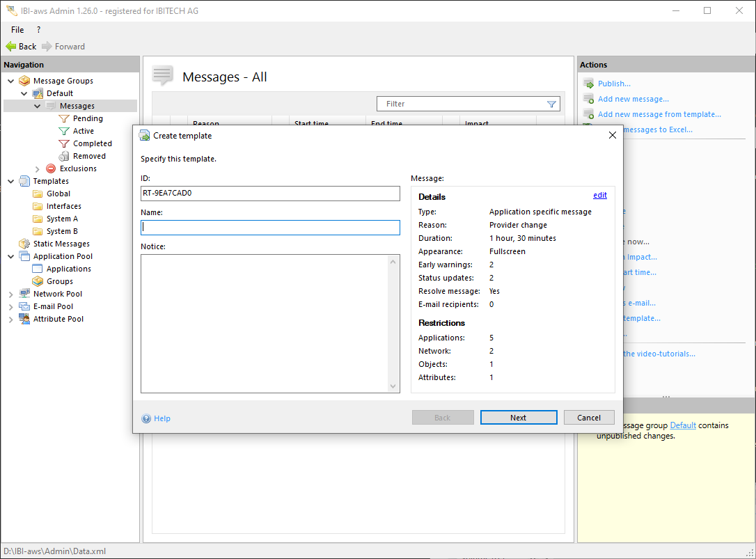Viewport: 756px width, 559px height.
Task: Click the Static Messages icon
Action: tap(24, 244)
